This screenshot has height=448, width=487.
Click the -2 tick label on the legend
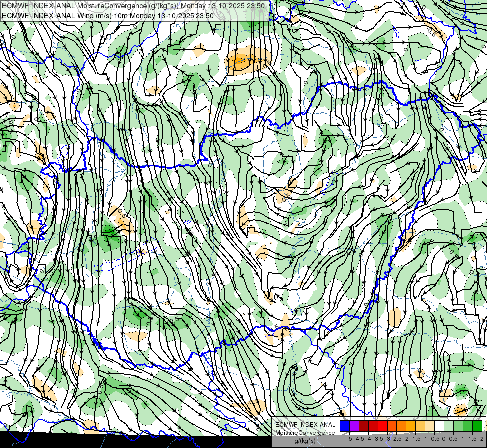pos(406,439)
